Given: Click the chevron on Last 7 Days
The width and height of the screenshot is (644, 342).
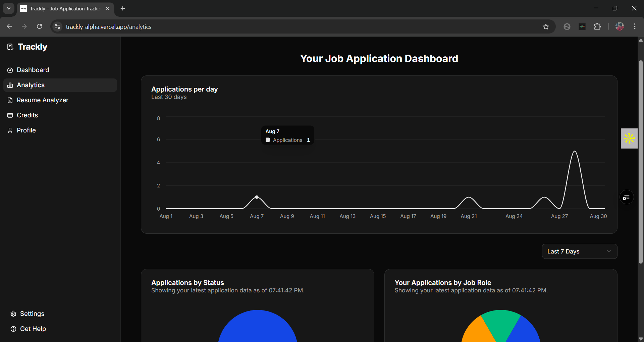Looking at the screenshot, I should click(x=609, y=251).
